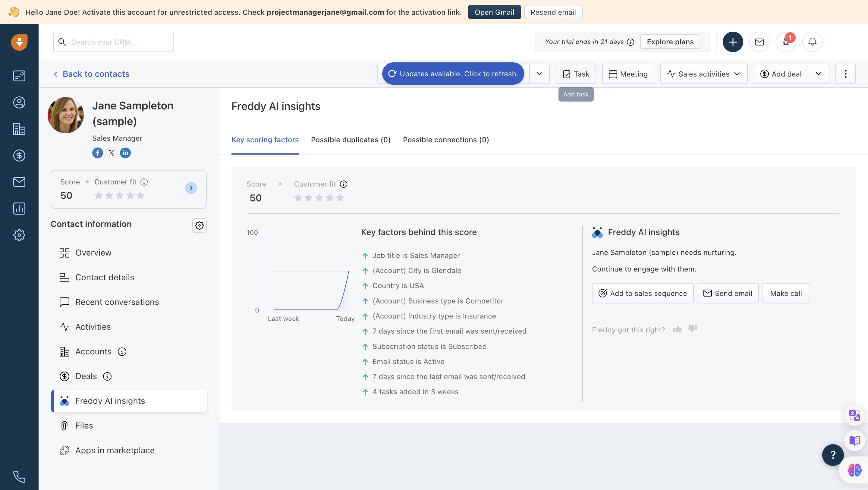Screen dimensions: 868x490
Task: Expand the score card chevron
Action: point(191,188)
